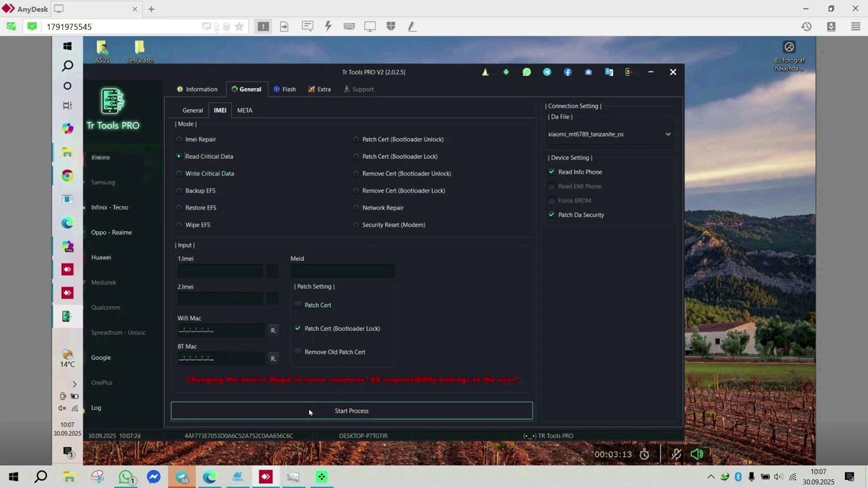This screenshot has width=868, height=488.
Task: Click the green Android icon in titlebar
Action: pyautogui.click(x=506, y=72)
